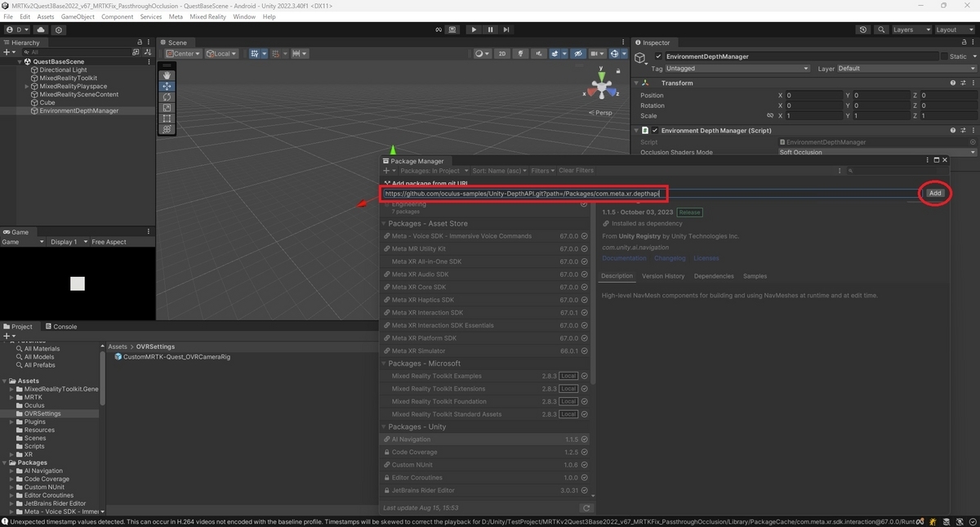Switch to the Console tab
The image size is (980, 527).
point(62,326)
